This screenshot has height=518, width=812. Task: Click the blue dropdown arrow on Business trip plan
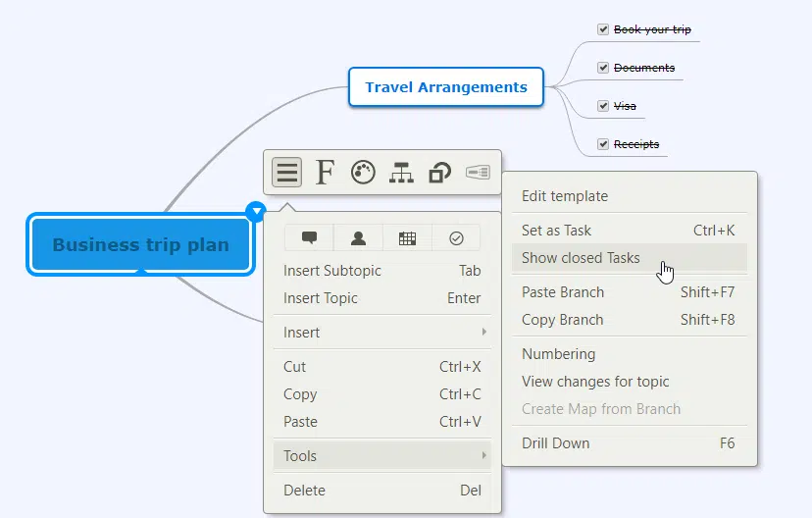pyautogui.click(x=256, y=210)
